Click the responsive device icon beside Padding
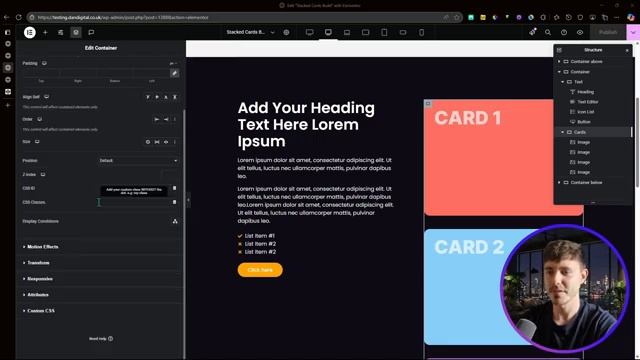 (x=44, y=63)
